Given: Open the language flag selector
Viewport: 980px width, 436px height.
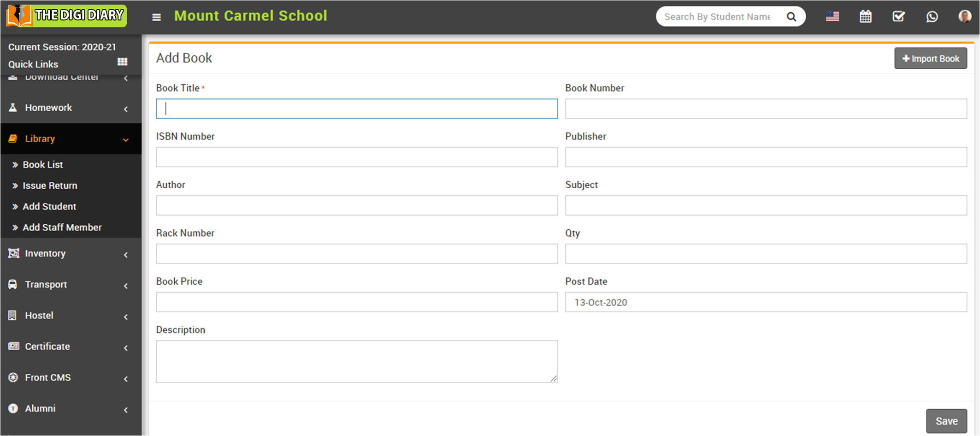Looking at the screenshot, I should point(832,17).
